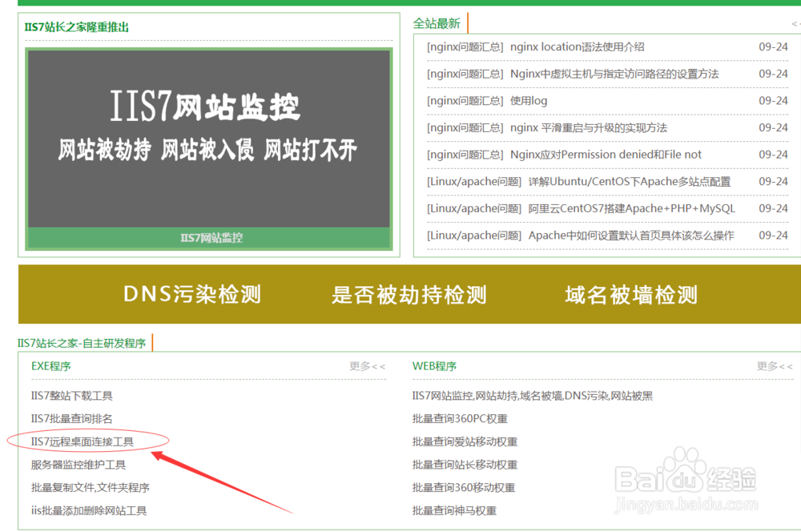Open the 全站最新 section tab
The width and height of the screenshot is (801, 532).
point(435,22)
